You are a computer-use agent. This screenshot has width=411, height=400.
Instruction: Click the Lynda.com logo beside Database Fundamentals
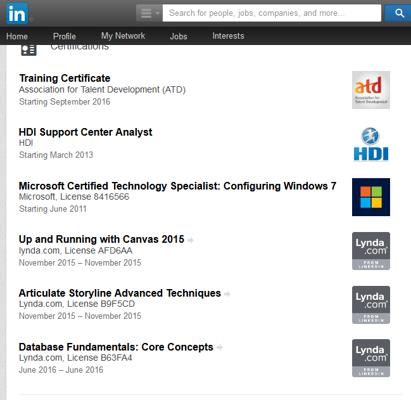coord(371,358)
